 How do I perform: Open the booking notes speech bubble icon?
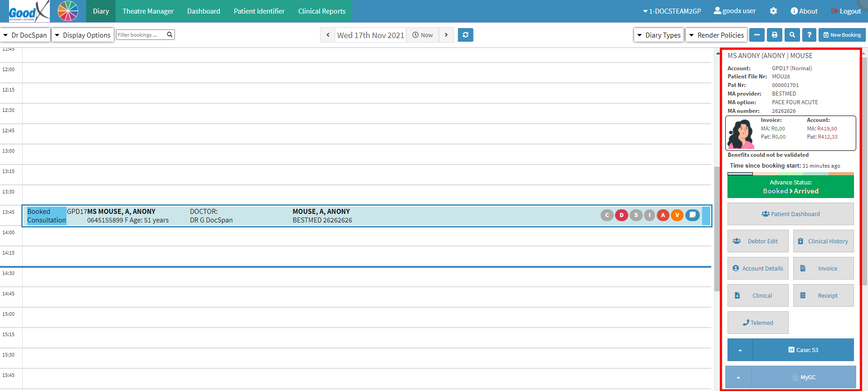pos(692,215)
